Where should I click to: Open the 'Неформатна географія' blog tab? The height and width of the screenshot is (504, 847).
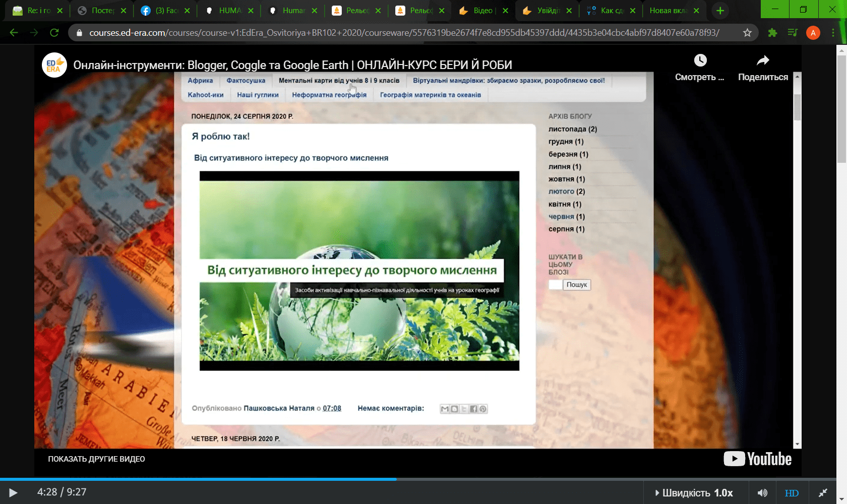[x=329, y=95]
